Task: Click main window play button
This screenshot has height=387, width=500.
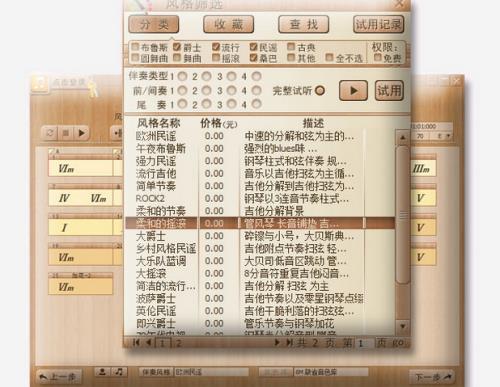Action: (x=81, y=133)
